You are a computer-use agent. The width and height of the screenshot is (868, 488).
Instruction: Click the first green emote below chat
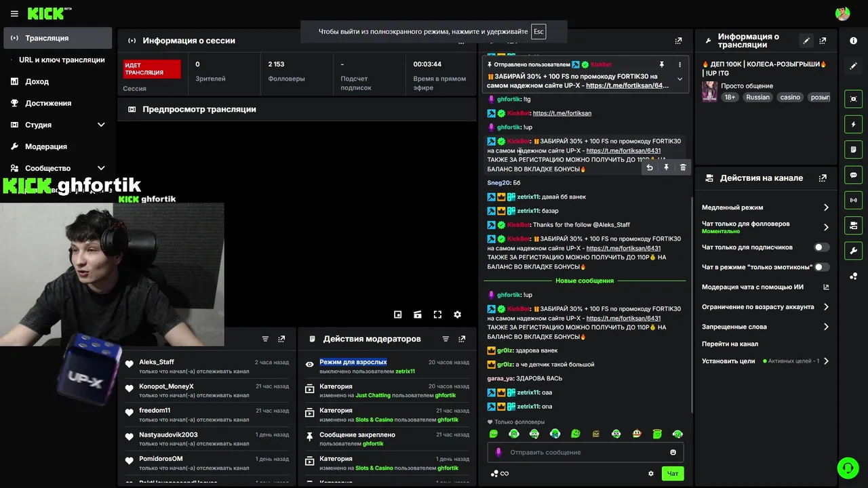click(494, 434)
